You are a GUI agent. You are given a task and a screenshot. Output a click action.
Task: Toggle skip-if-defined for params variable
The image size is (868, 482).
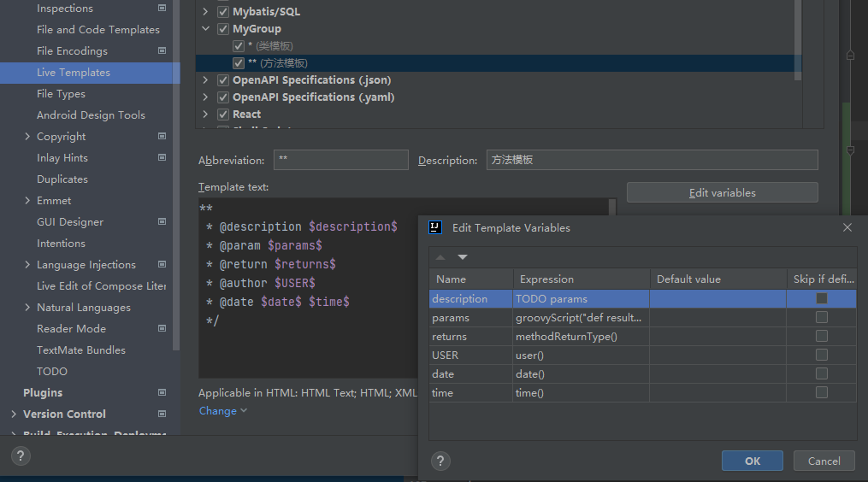pyautogui.click(x=822, y=317)
